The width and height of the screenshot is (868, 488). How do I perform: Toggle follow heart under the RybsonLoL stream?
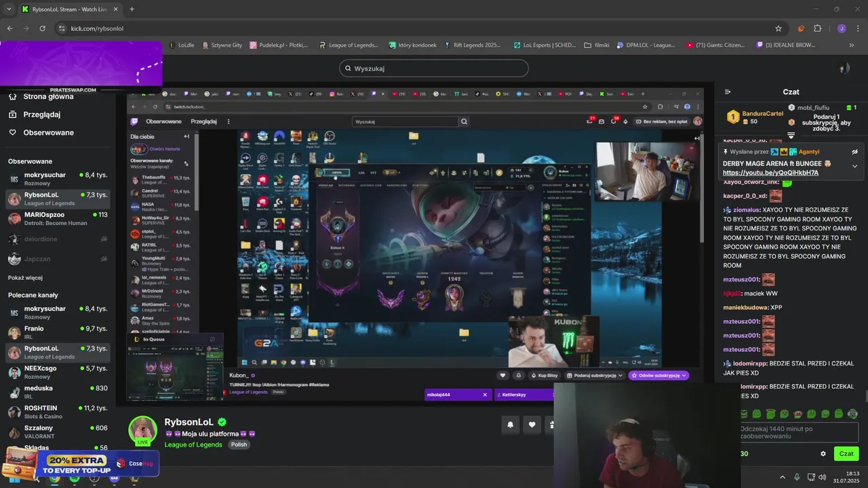coord(532,424)
